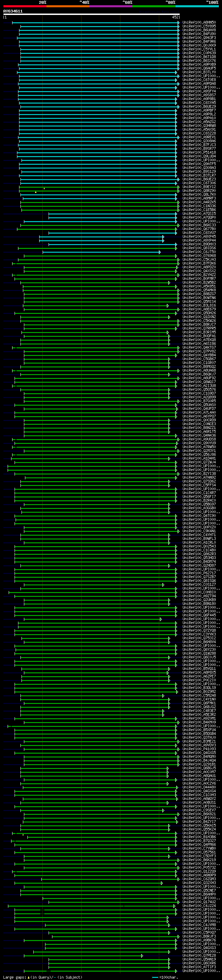222x980 pixels.
Task: Select UniRef100_Q5DH26 label
Action: coord(199,313)
